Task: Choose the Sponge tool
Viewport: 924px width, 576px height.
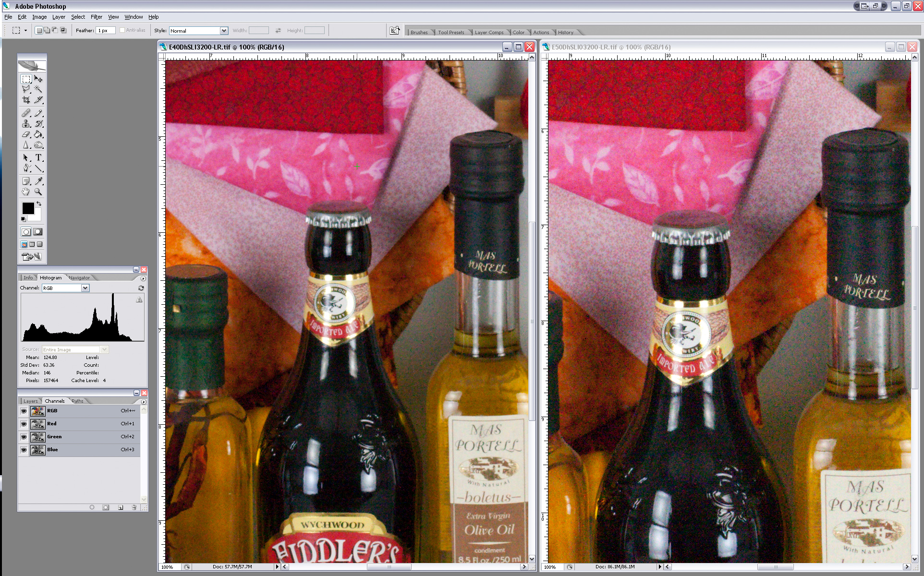Action: (38, 145)
